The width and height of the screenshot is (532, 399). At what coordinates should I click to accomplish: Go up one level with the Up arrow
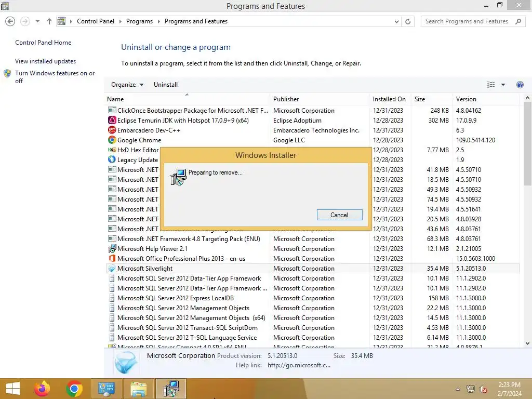click(x=49, y=21)
